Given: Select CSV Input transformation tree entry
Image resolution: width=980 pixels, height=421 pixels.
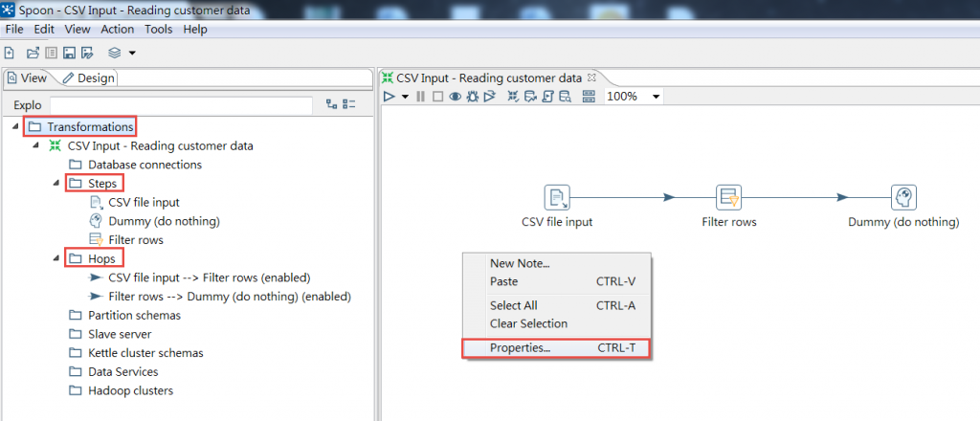Looking at the screenshot, I should coord(151,145).
